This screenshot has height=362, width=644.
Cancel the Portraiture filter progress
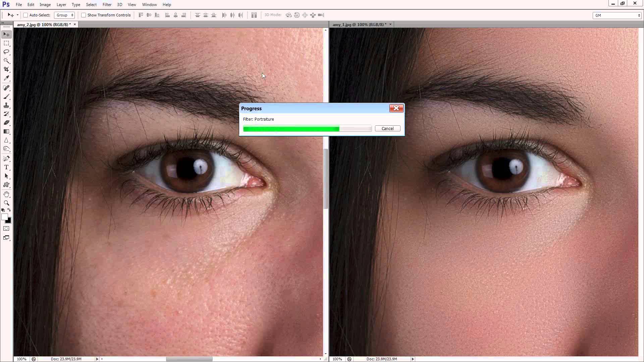[x=387, y=129]
